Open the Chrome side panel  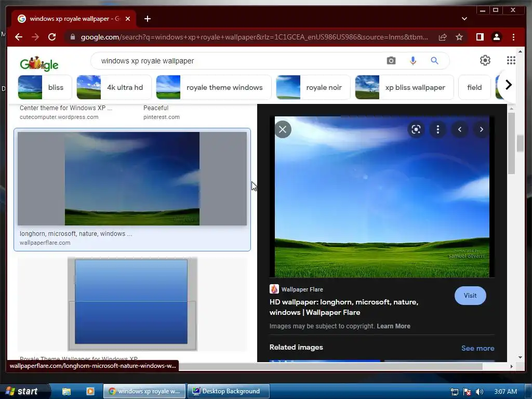click(480, 37)
